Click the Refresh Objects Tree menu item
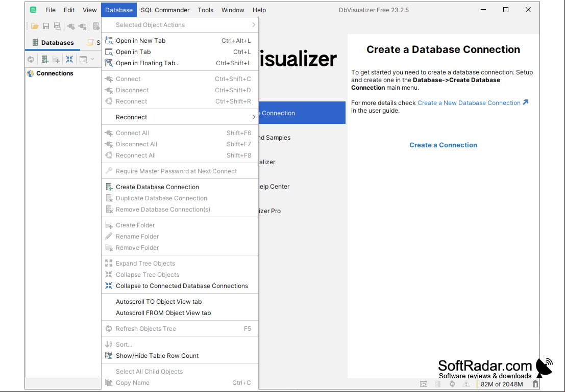The width and height of the screenshot is (565, 392). (180, 329)
